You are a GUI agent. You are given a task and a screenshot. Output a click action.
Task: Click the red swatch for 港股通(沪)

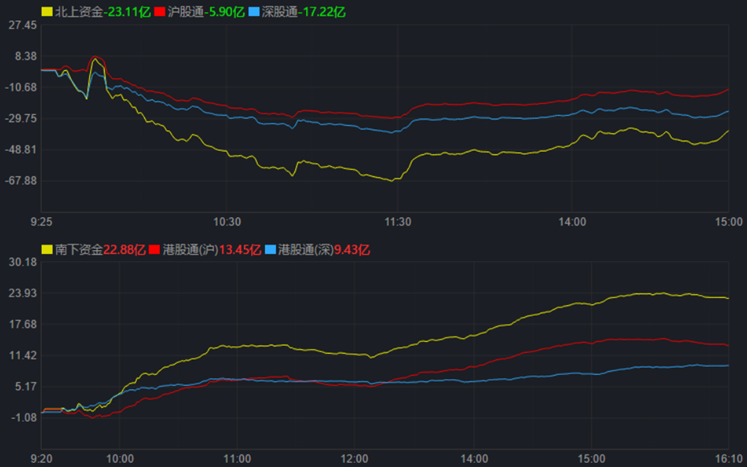154,249
